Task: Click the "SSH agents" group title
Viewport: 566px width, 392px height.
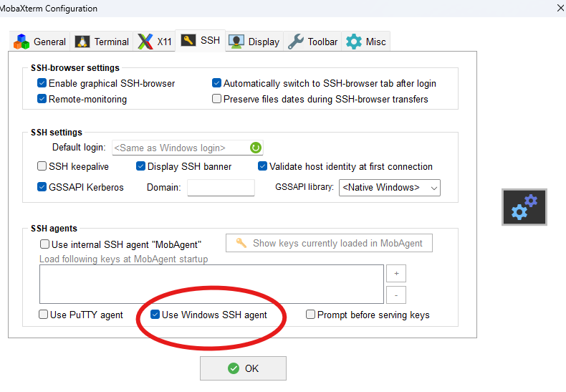Action: click(x=54, y=229)
